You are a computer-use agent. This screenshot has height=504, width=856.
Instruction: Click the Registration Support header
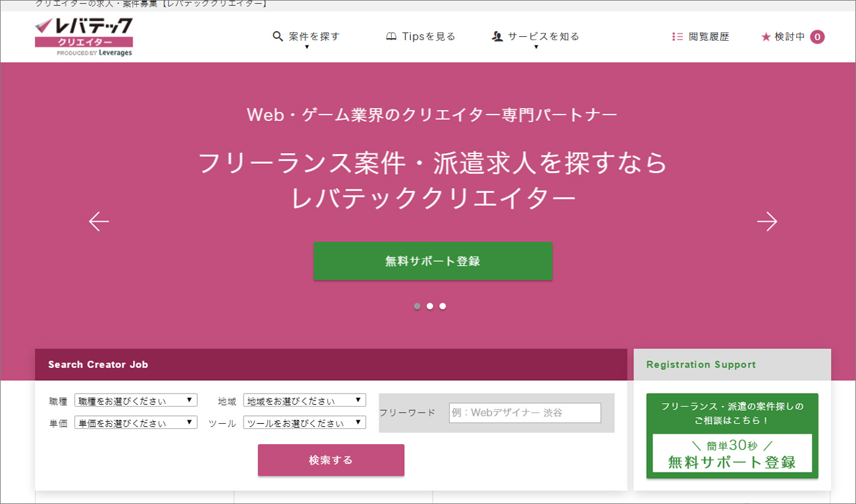[732, 365]
